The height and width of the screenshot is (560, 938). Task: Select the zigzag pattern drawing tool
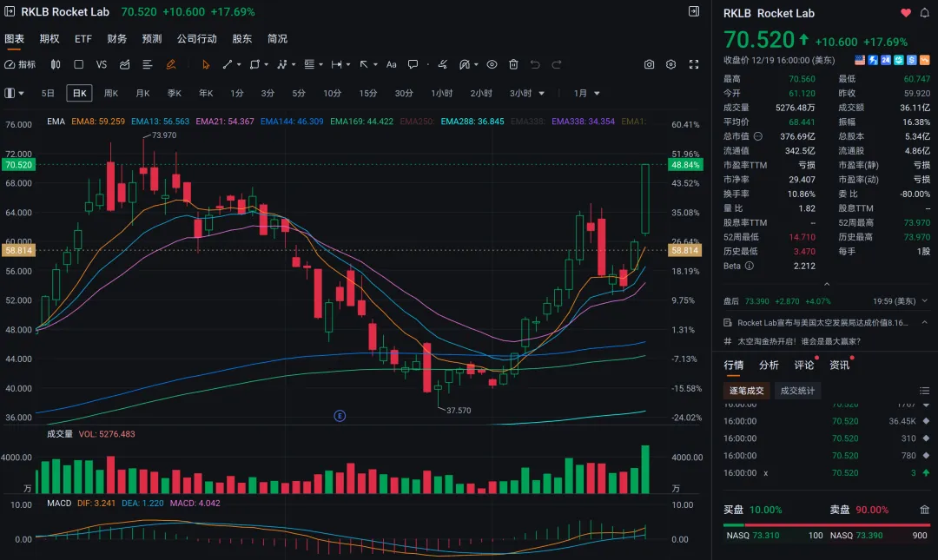[282, 64]
